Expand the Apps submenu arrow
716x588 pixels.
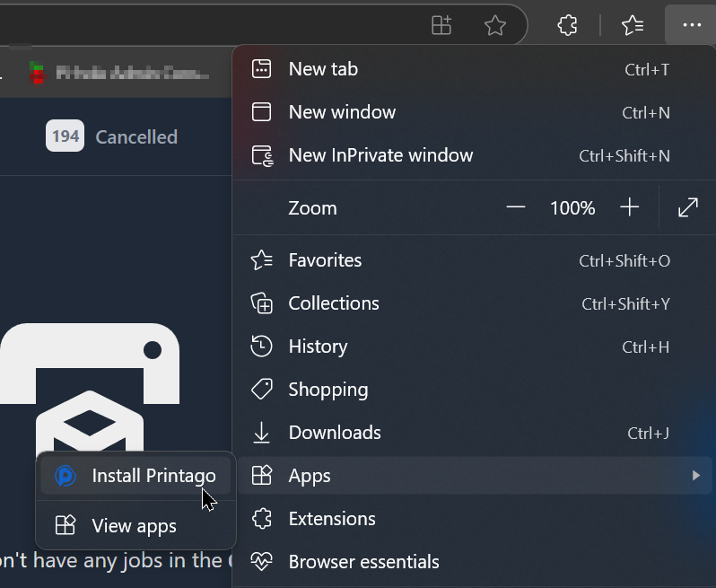695,476
